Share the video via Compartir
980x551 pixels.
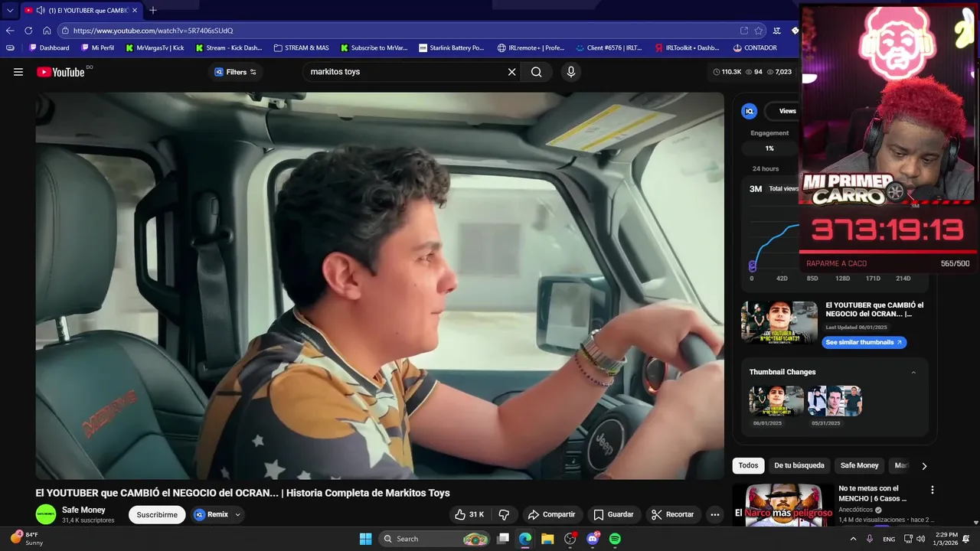tap(551, 514)
